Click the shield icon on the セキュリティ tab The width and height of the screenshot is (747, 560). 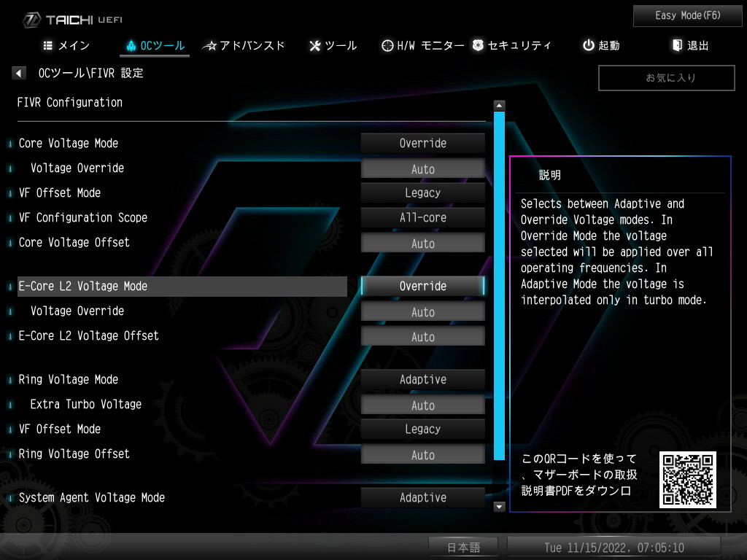click(478, 45)
